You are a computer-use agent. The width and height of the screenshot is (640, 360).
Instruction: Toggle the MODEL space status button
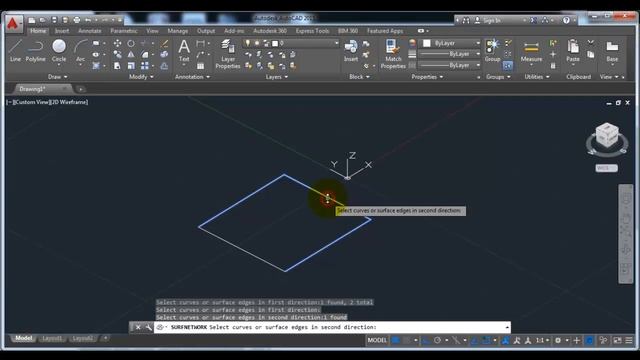(377, 340)
